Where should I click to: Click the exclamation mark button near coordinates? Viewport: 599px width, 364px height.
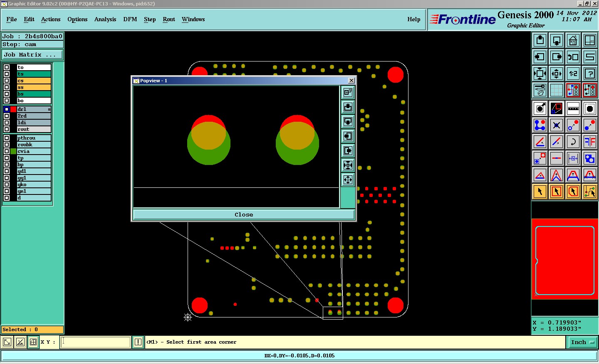pyautogui.click(x=138, y=342)
